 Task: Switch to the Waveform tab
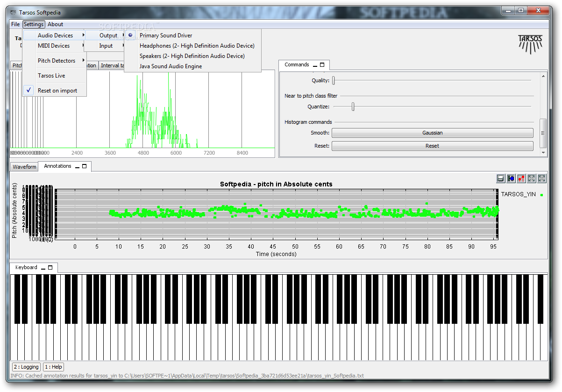click(24, 167)
